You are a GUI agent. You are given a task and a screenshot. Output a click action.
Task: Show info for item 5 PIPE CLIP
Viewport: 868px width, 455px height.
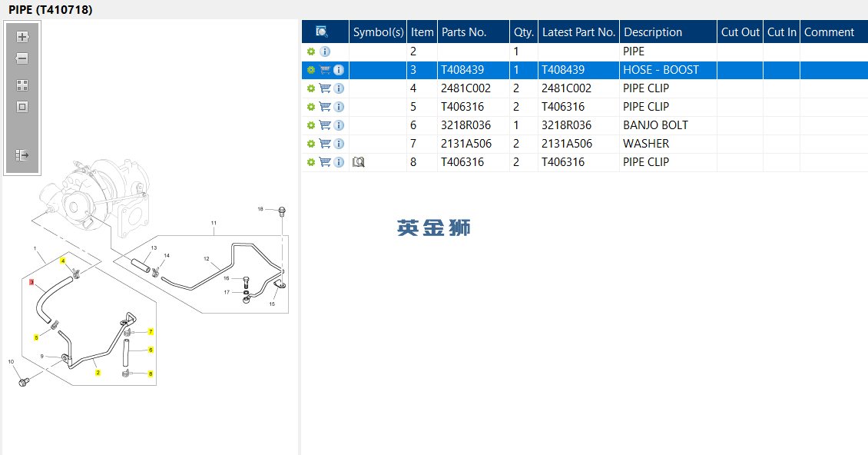click(x=339, y=106)
